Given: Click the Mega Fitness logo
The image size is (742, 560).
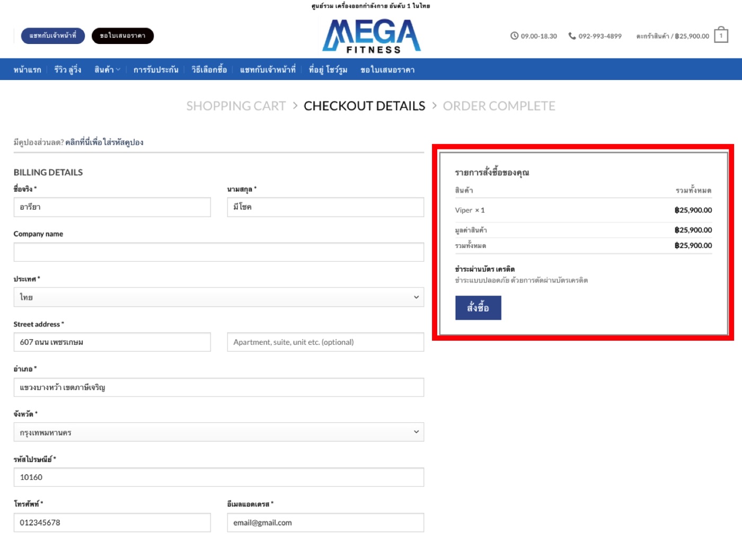Looking at the screenshot, I should [x=372, y=36].
